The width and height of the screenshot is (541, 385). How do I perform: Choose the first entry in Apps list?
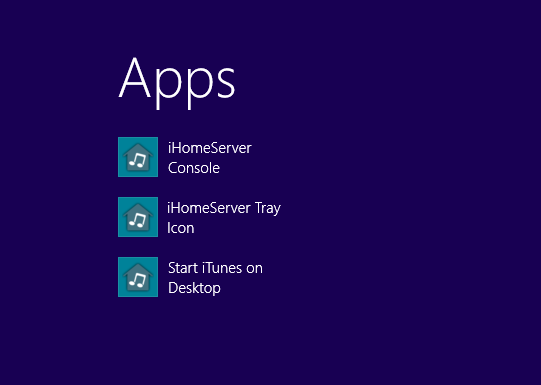[185, 157]
